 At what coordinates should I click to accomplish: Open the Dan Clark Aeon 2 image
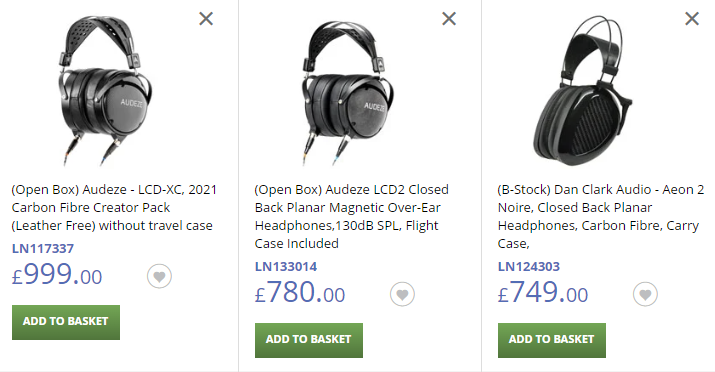(583, 90)
